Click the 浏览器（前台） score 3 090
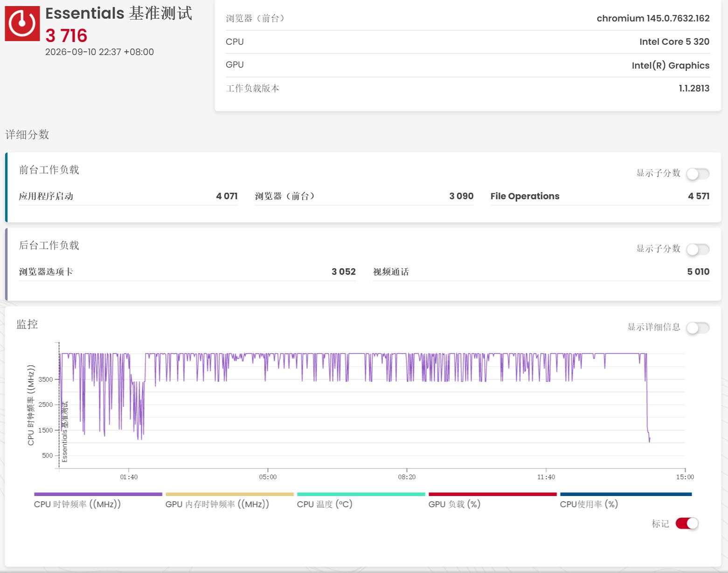Image resolution: width=728 pixels, height=573 pixels. point(461,196)
